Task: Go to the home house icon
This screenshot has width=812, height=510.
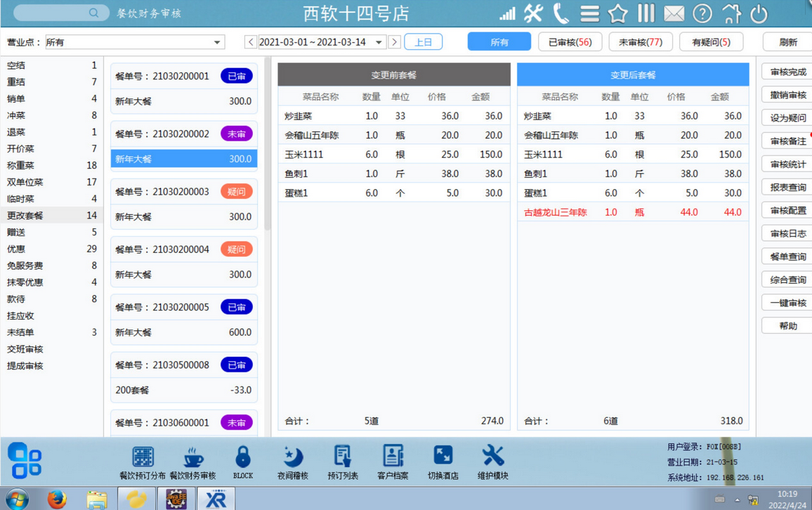Action: [x=731, y=14]
